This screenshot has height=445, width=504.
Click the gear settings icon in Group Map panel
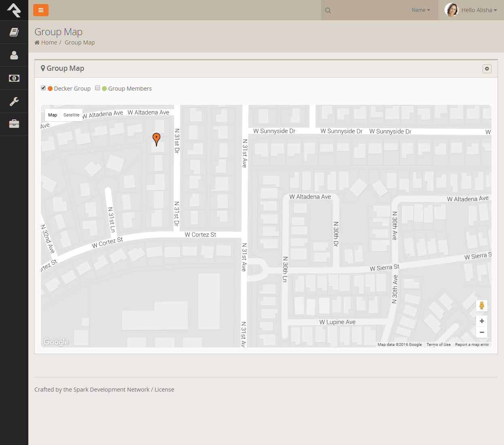coord(487,69)
